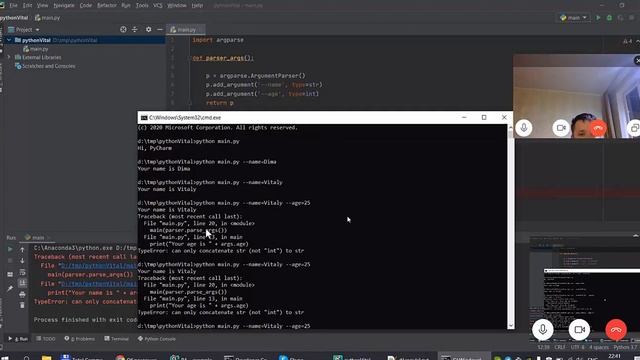
Task: Toggle Scroll to End icon in Run panel
Action: (22, 283)
